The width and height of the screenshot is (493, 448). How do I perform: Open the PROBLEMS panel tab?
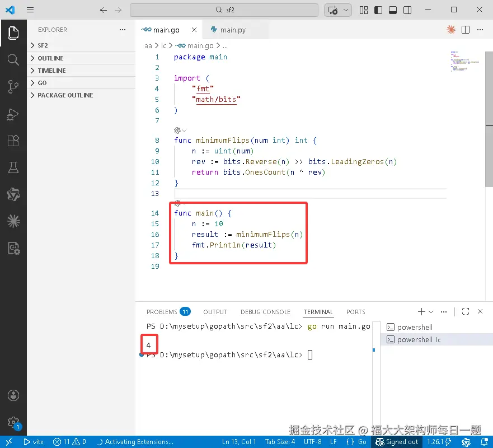168,312
